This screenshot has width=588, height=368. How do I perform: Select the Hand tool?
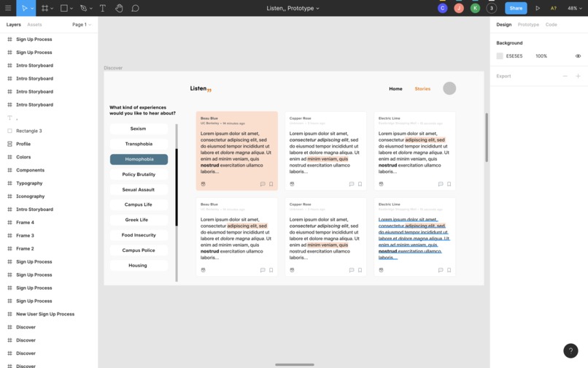(119, 8)
